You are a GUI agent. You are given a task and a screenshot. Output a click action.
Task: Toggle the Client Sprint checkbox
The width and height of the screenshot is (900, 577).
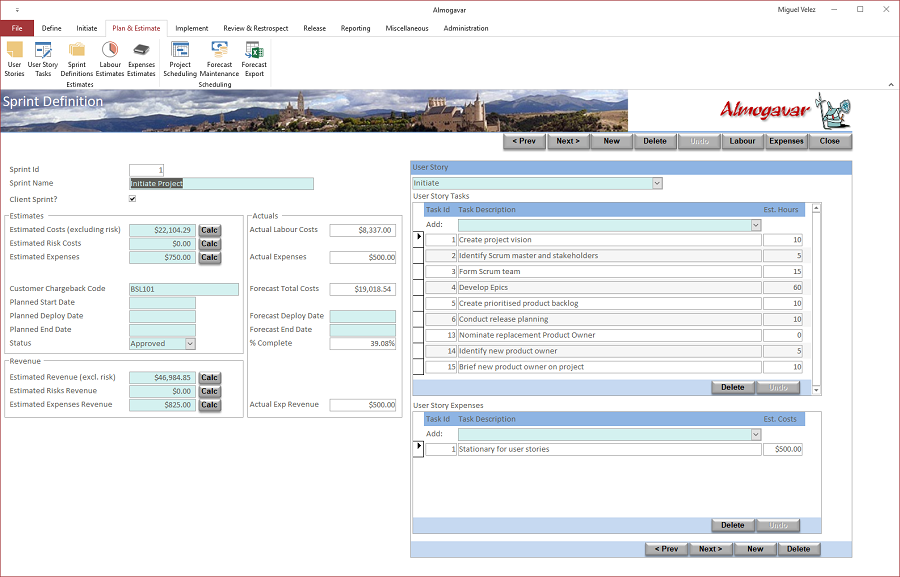[x=133, y=199]
